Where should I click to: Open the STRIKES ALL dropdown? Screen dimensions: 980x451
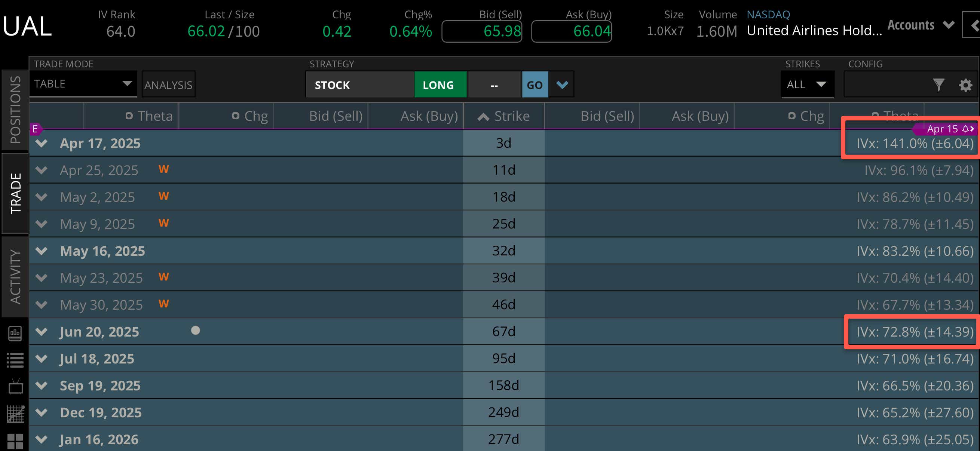[807, 85]
